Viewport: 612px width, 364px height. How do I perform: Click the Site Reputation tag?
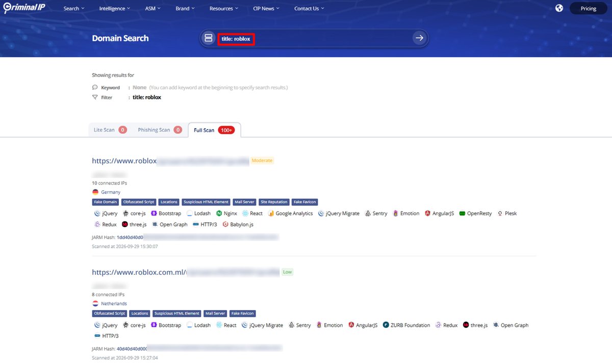(274, 202)
